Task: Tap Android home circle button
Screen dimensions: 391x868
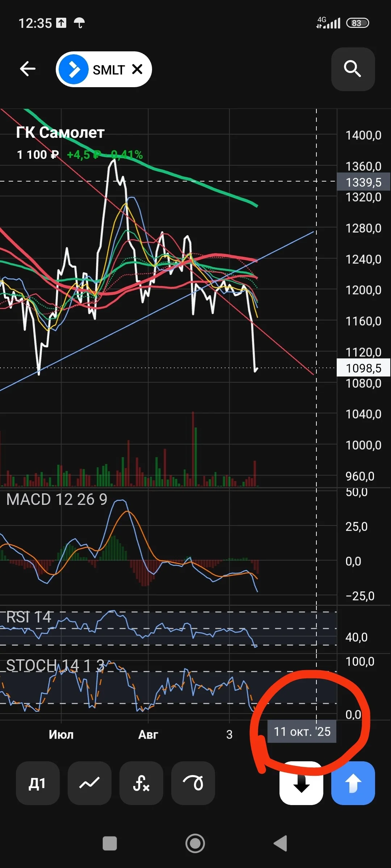Action: (195, 843)
